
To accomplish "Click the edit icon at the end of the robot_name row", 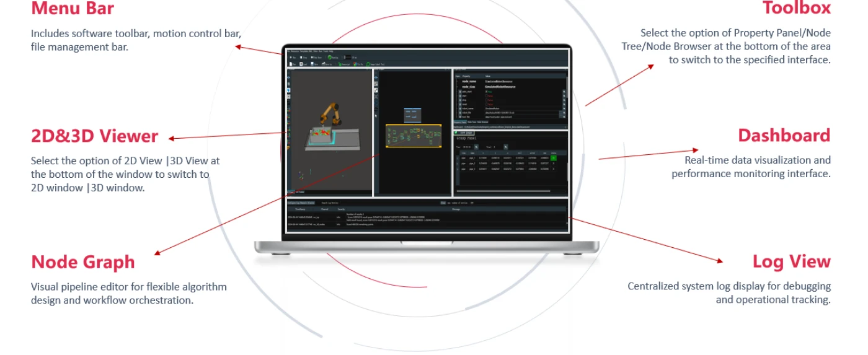I will [x=564, y=108].
